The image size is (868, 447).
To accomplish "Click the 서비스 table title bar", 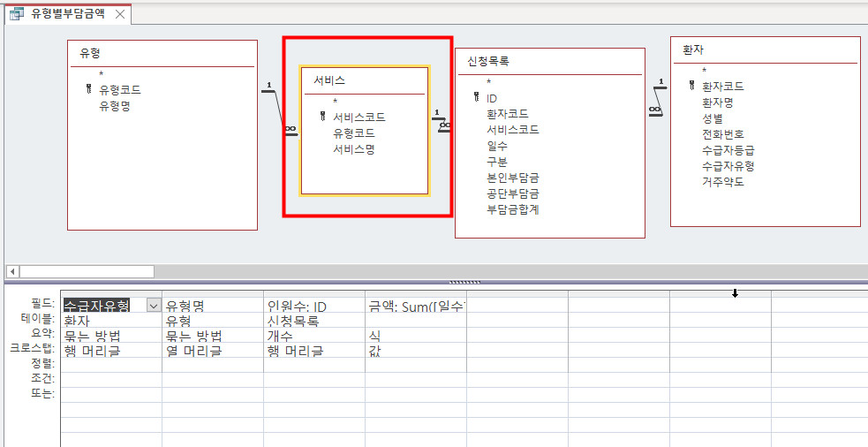I will click(x=364, y=80).
